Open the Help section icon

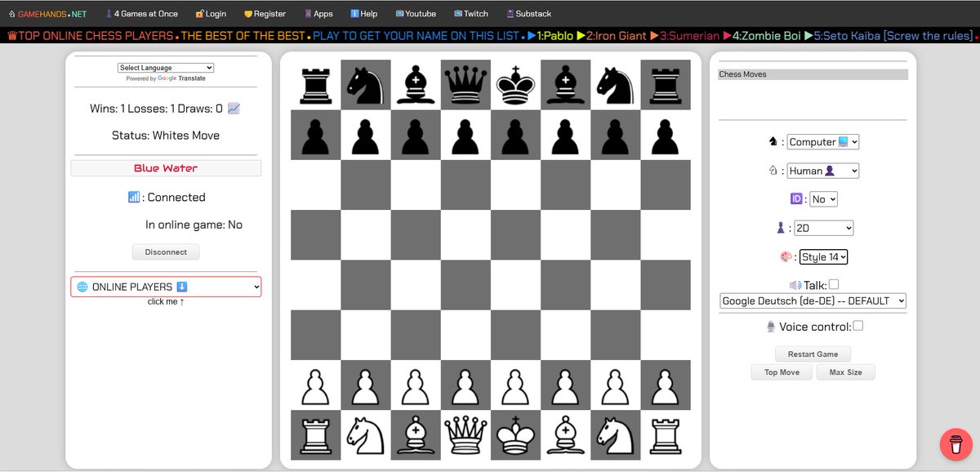pyautogui.click(x=363, y=13)
